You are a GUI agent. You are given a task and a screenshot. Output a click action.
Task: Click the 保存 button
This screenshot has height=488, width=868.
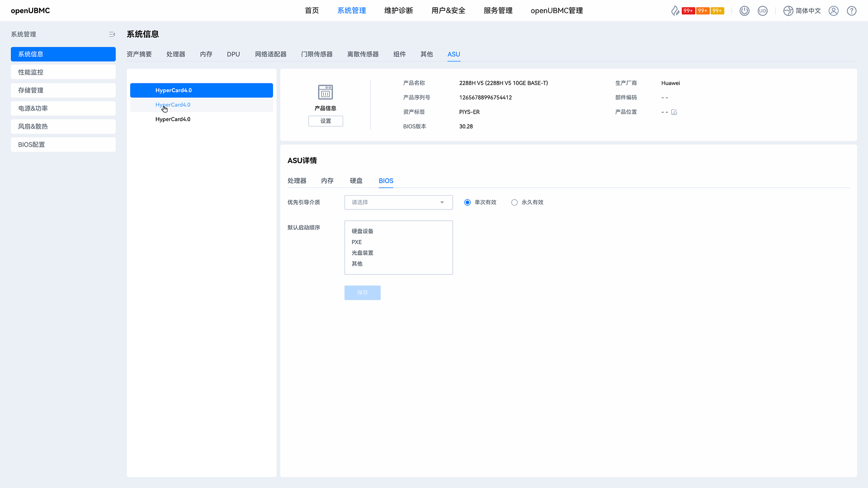click(x=362, y=293)
